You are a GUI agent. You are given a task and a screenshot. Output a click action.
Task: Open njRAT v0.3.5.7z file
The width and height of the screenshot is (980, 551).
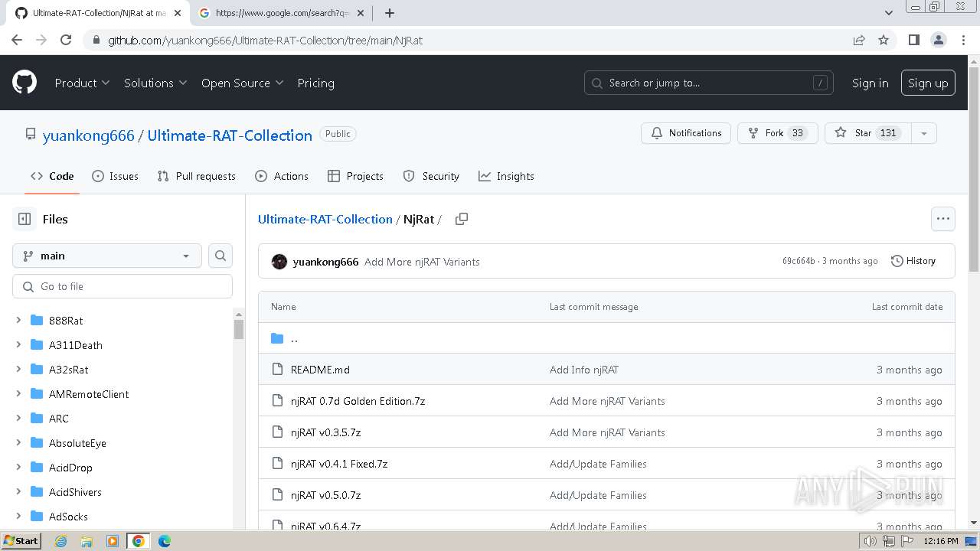(325, 432)
